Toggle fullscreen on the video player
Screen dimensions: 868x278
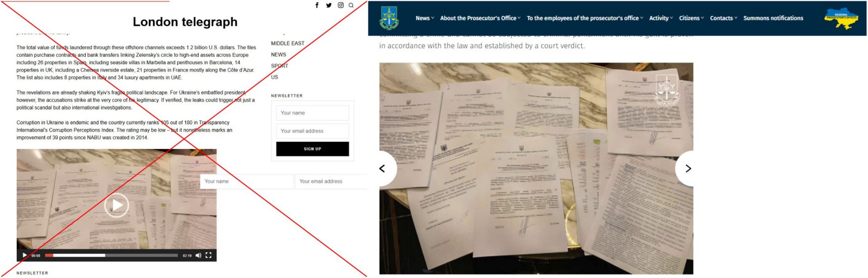coord(208,255)
